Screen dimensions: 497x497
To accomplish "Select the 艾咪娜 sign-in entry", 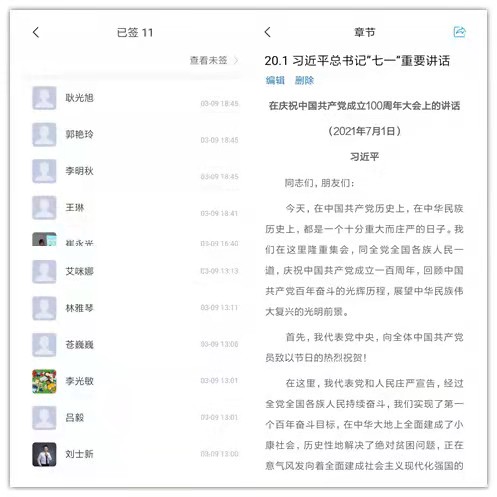I will 136,271.
